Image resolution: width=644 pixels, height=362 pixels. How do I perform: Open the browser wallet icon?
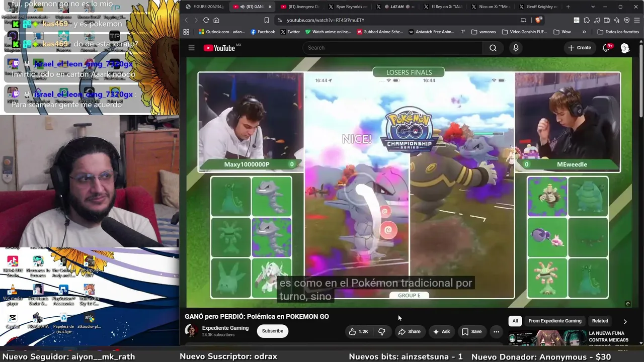pyautogui.click(x=607, y=20)
